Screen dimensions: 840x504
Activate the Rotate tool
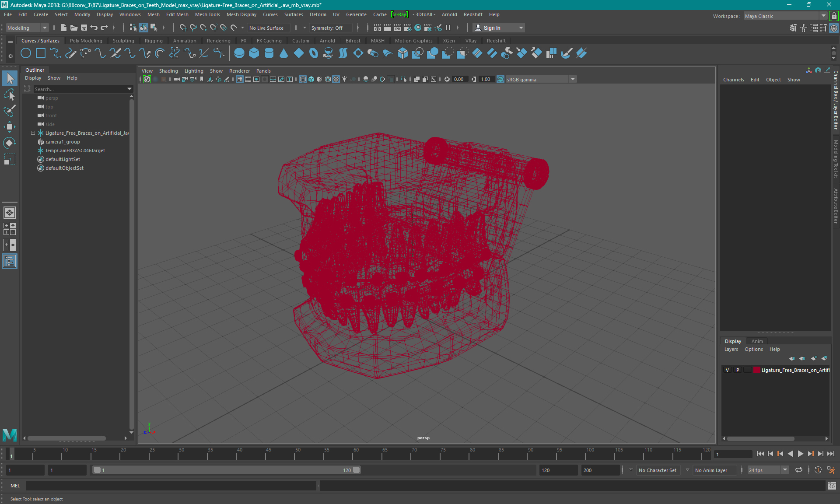10,143
